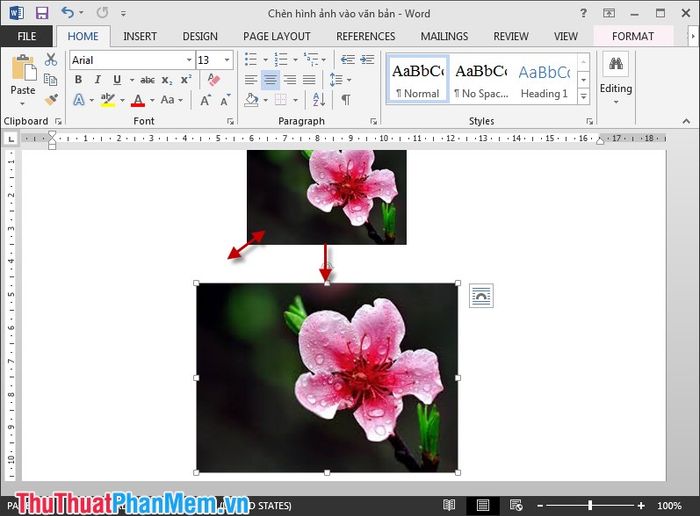This screenshot has width=700, height=516.
Task: Apply strikethrough formatting
Action: [x=147, y=80]
